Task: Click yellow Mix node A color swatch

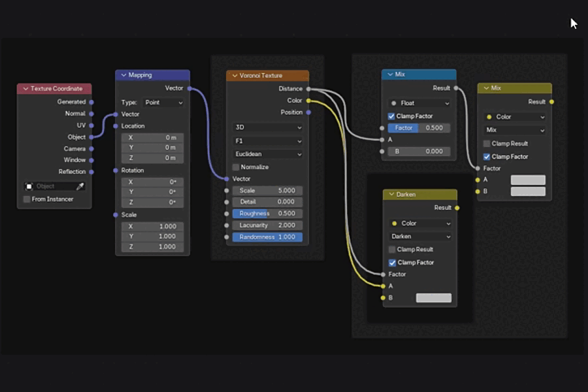Action: tap(528, 180)
